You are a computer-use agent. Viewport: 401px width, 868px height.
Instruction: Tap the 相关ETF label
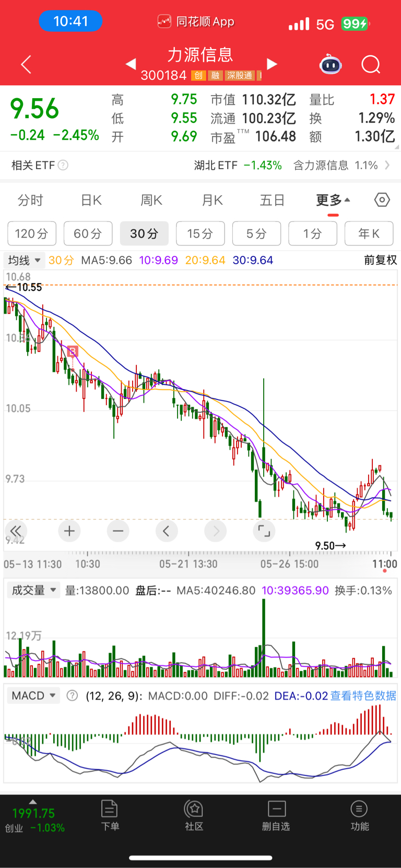tap(33, 166)
